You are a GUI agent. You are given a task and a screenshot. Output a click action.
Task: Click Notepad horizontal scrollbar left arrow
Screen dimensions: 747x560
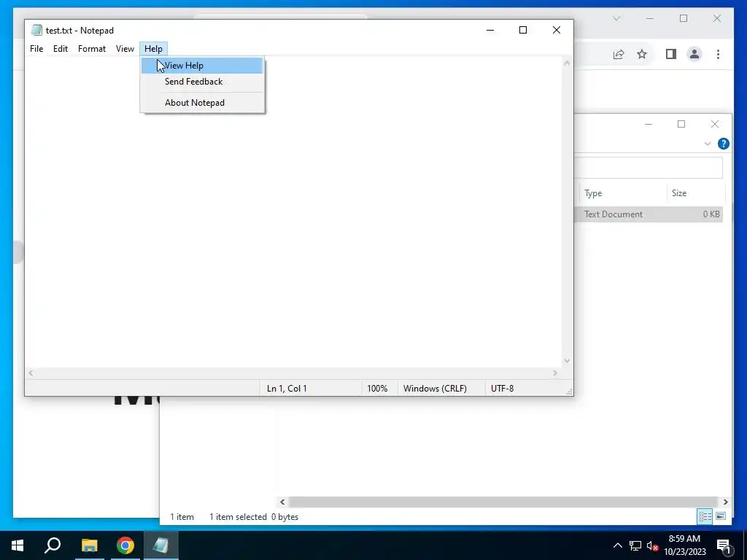pos(31,373)
